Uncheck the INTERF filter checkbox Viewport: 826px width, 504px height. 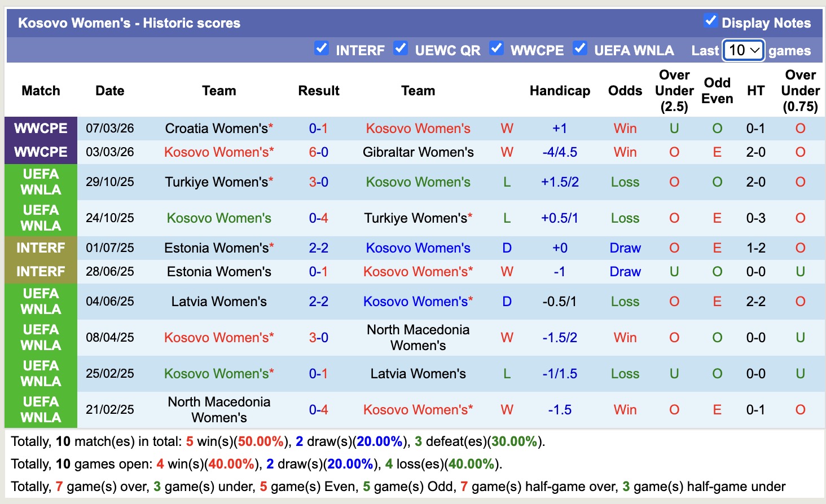(321, 48)
